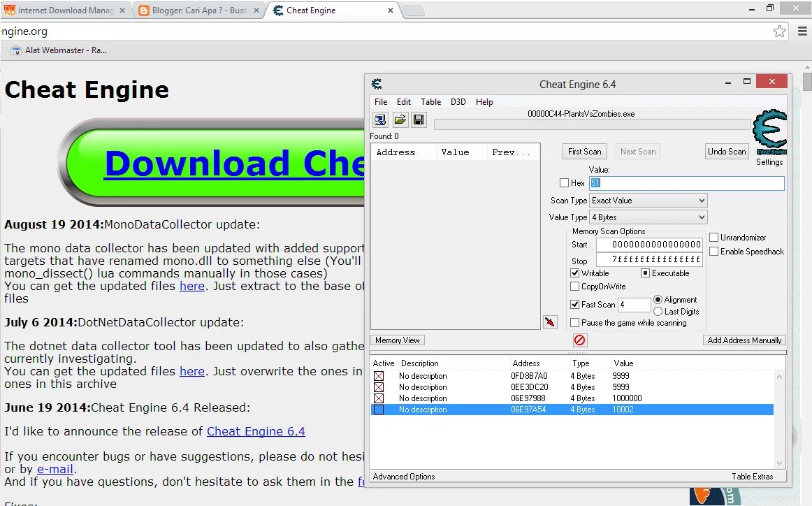Click Table Extras at bottom right
This screenshot has height=506, width=812.
(753, 477)
